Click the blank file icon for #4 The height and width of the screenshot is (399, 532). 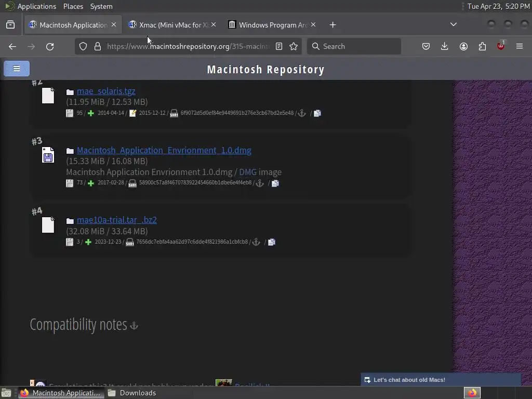(48, 224)
